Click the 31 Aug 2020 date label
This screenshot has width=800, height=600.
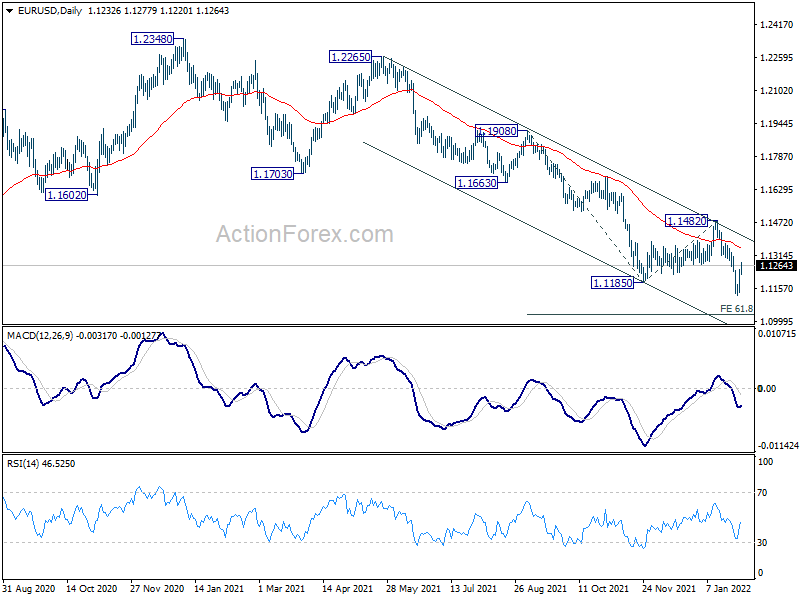[28, 588]
